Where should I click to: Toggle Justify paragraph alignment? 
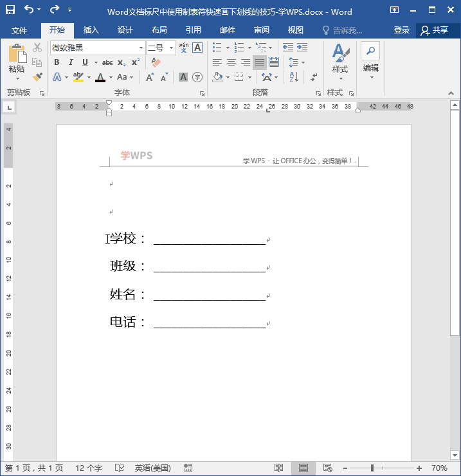tap(259, 62)
